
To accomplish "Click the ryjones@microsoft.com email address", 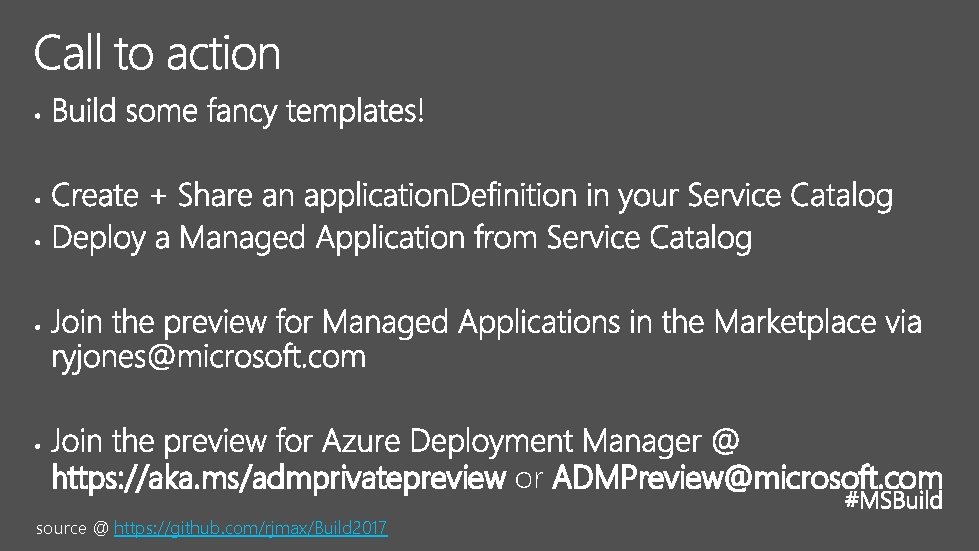I will pos(209,358).
